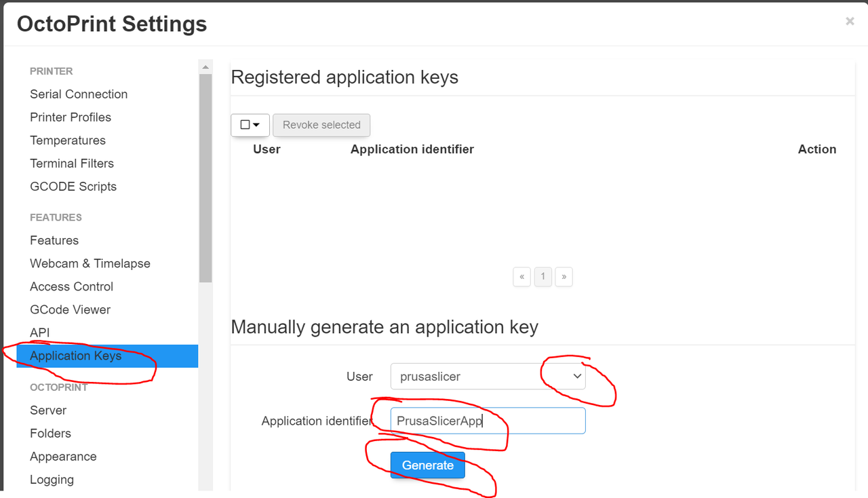Go to next page of keys
Viewport: 868px width, 498px height.
[564, 277]
